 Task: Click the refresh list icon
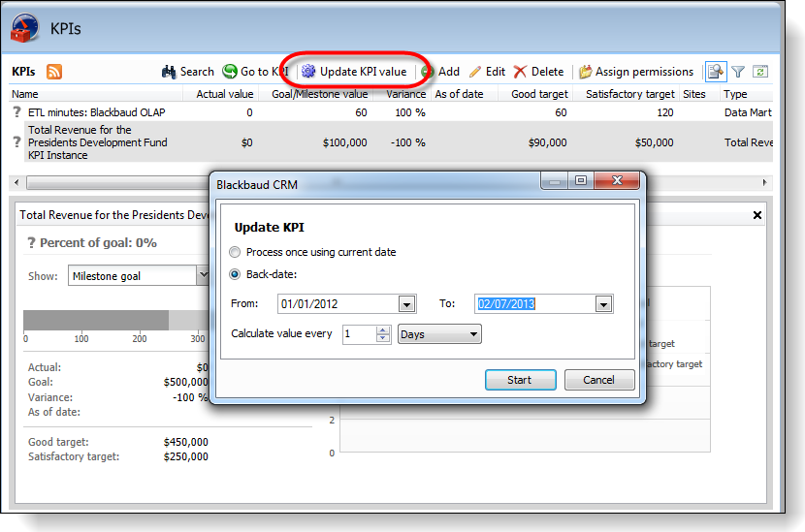pos(760,72)
